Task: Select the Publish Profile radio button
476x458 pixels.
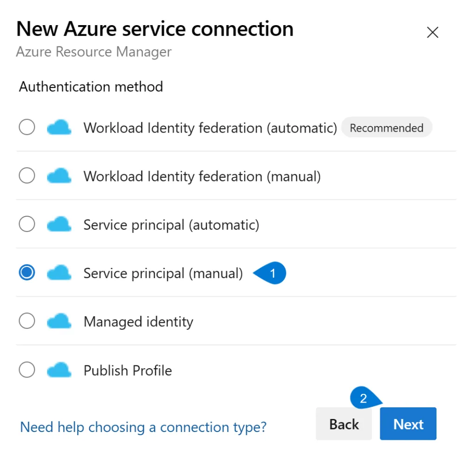Action: pos(26,370)
